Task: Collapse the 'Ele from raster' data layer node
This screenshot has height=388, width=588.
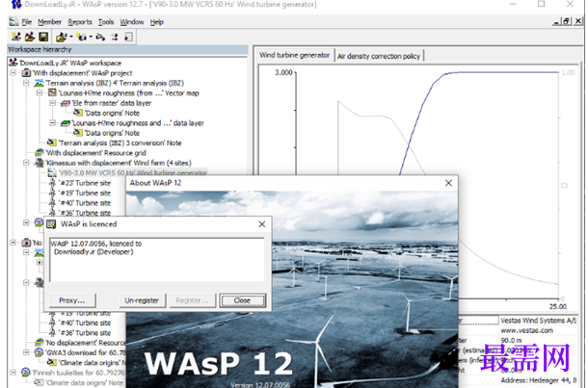Action: pyautogui.click(x=52, y=103)
